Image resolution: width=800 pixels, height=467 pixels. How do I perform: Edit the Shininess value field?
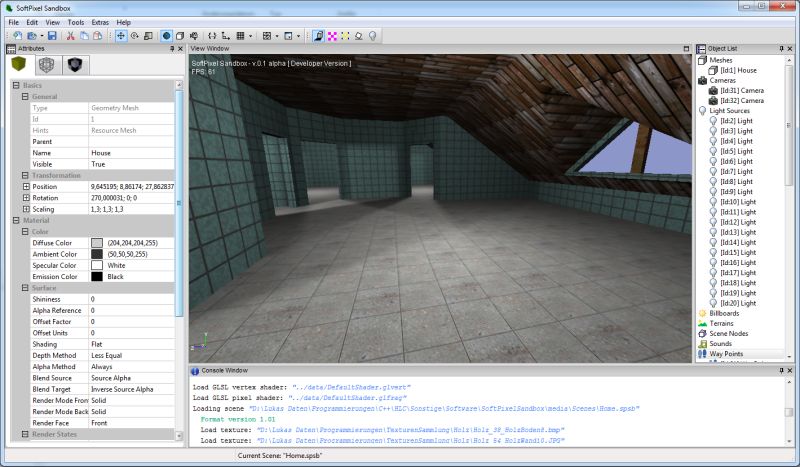[132, 299]
